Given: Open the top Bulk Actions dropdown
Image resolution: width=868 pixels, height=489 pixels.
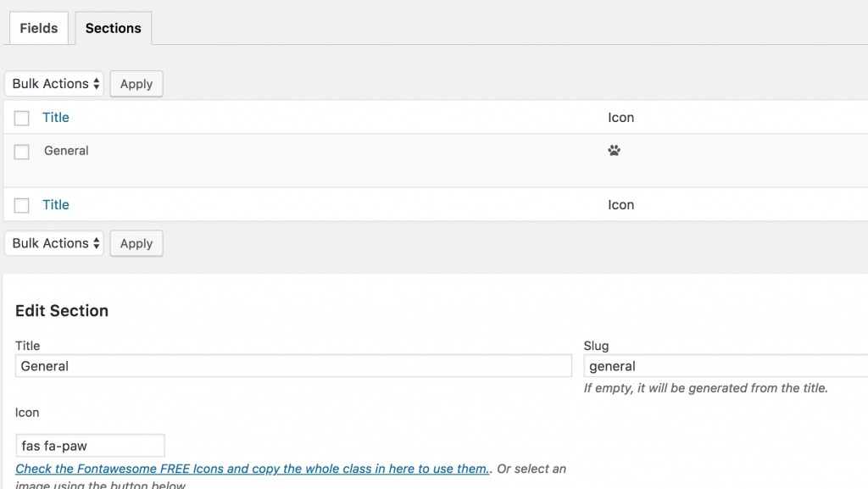Looking at the screenshot, I should (x=54, y=84).
